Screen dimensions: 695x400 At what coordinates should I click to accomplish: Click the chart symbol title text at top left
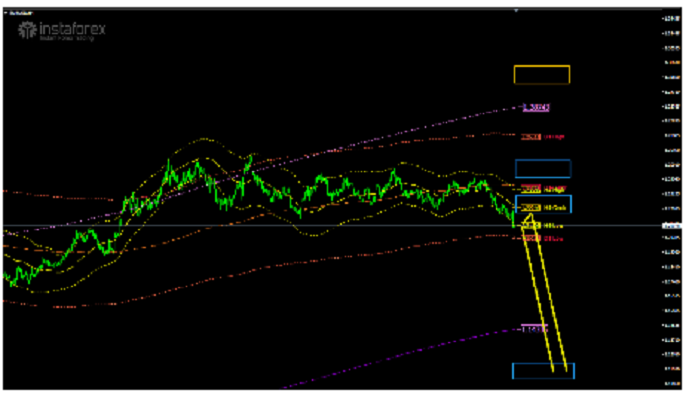tap(22, 12)
